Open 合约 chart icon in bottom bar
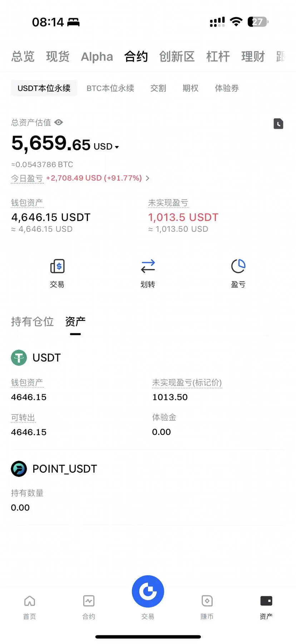The width and height of the screenshot is (296, 644). 89,608
